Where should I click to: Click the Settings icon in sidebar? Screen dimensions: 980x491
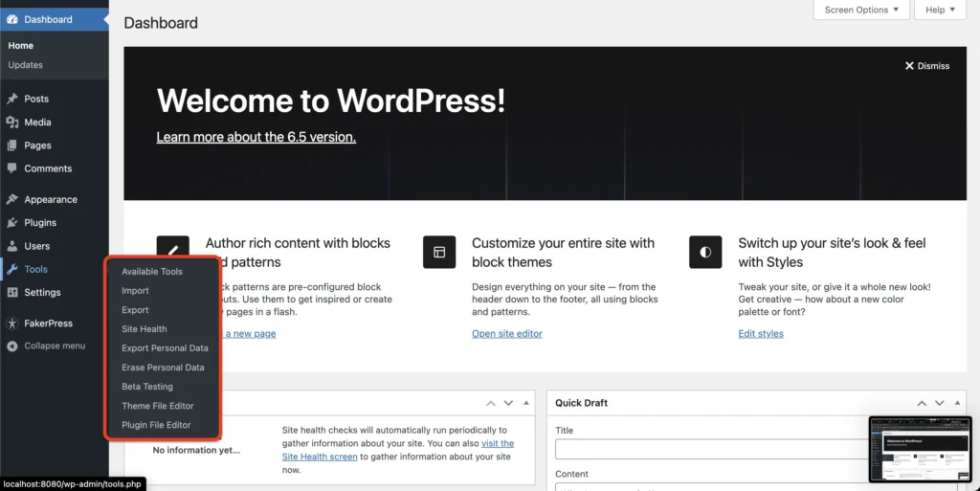(12, 293)
